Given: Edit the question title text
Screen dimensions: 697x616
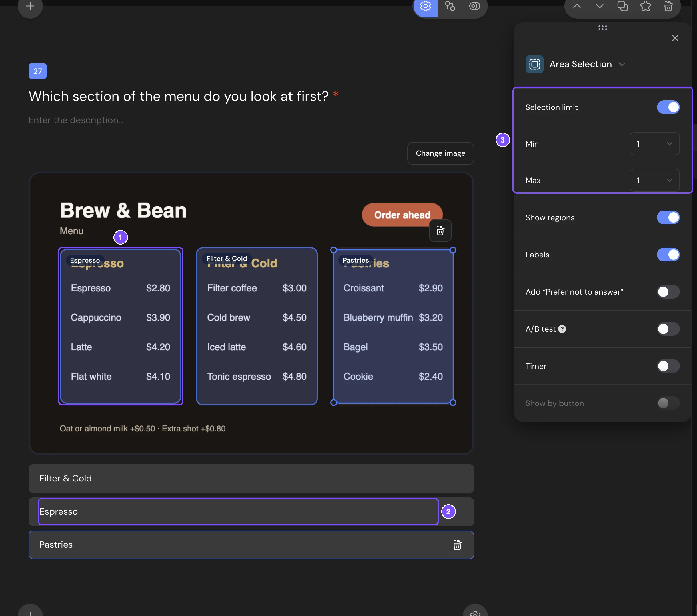Looking at the screenshot, I should point(178,96).
